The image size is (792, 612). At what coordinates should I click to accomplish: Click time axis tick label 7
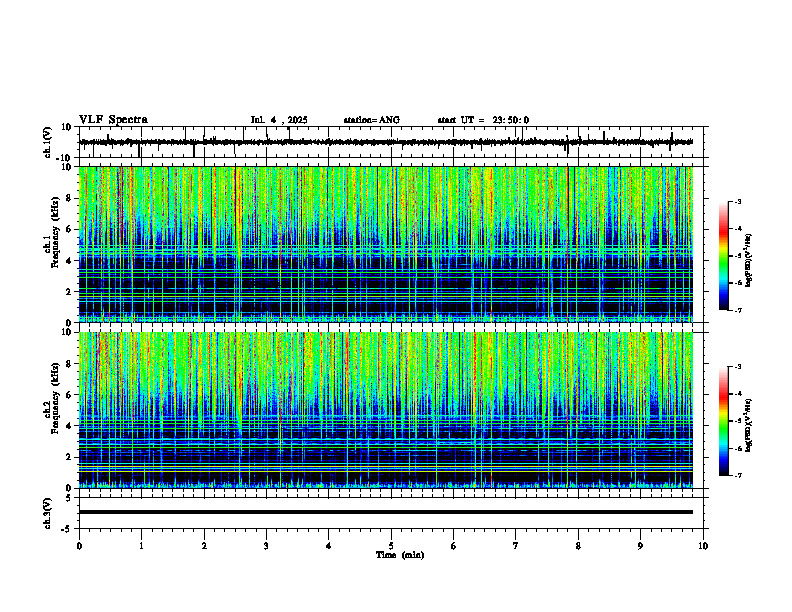[x=516, y=546]
